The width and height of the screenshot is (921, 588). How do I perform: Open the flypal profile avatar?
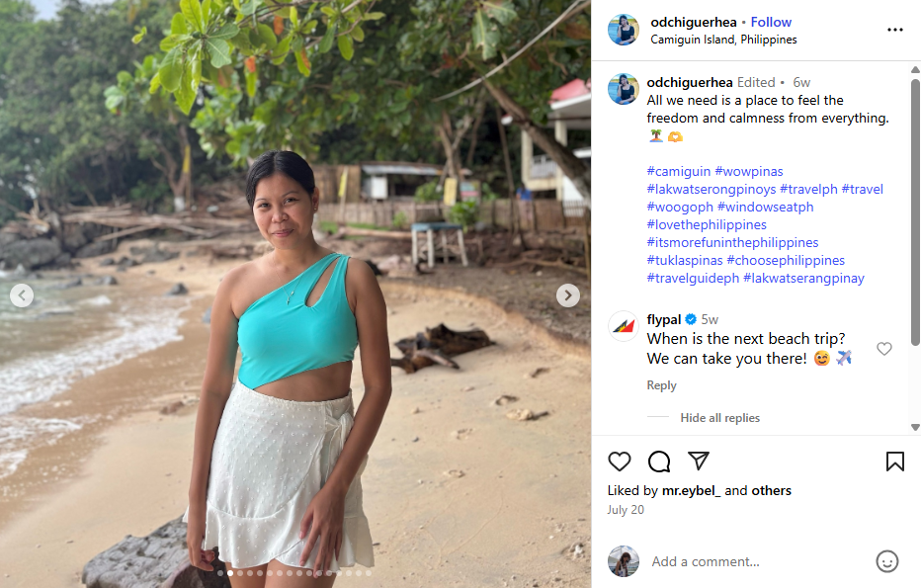pos(624,326)
